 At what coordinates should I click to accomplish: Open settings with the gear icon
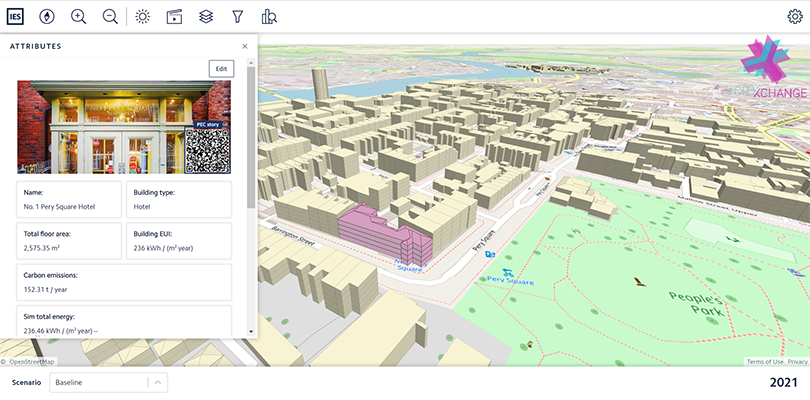point(795,16)
